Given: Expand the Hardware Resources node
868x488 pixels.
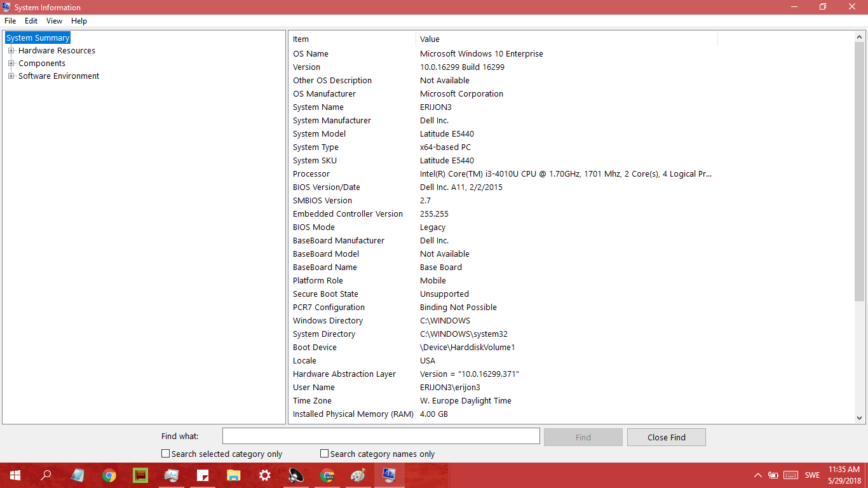Looking at the screenshot, I should (x=11, y=51).
